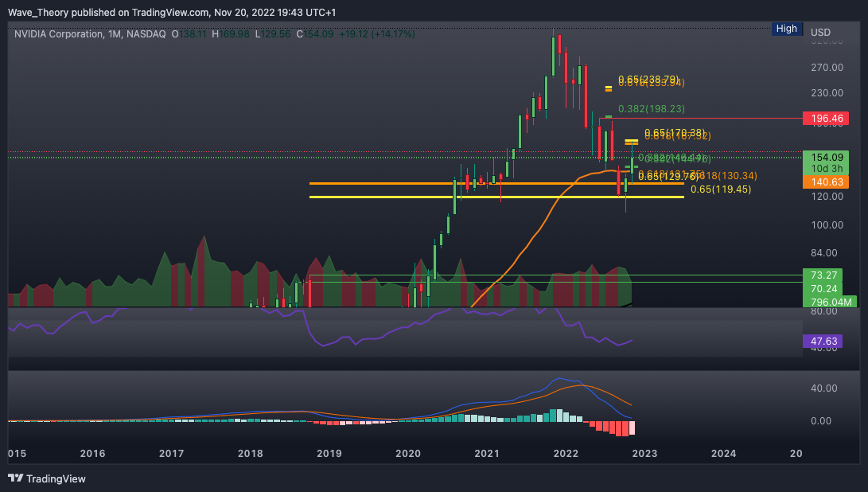Click the TradingView logo at bottom left
This screenshot has height=492, width=868.
(x=47, y=478)
